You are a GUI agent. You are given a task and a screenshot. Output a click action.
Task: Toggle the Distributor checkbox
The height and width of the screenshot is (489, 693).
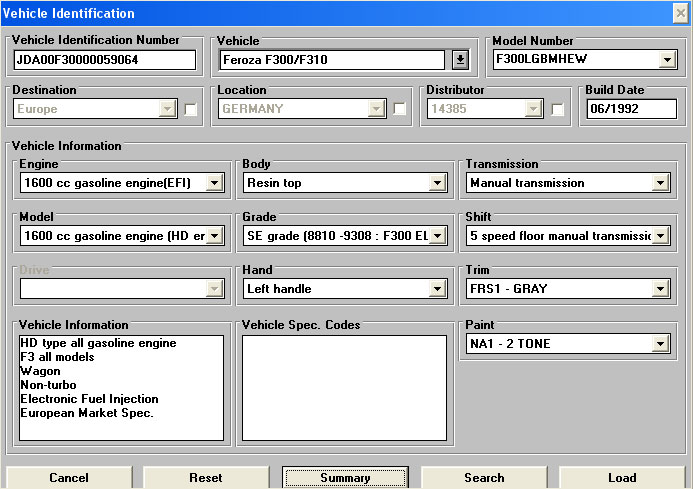click(558, 109)
